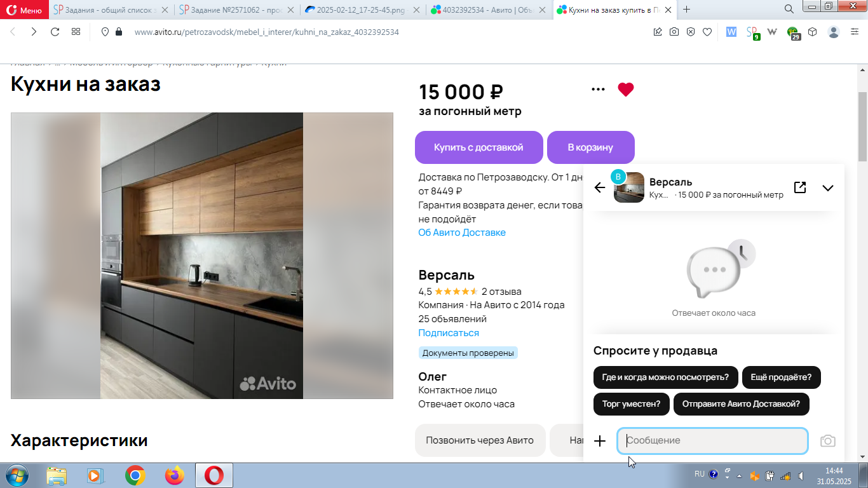The width and height of the screenshot is (868, 488).
Task: Add page to bookmarks with heart icon
Action: pyautogui.click(x=707, y=32)
